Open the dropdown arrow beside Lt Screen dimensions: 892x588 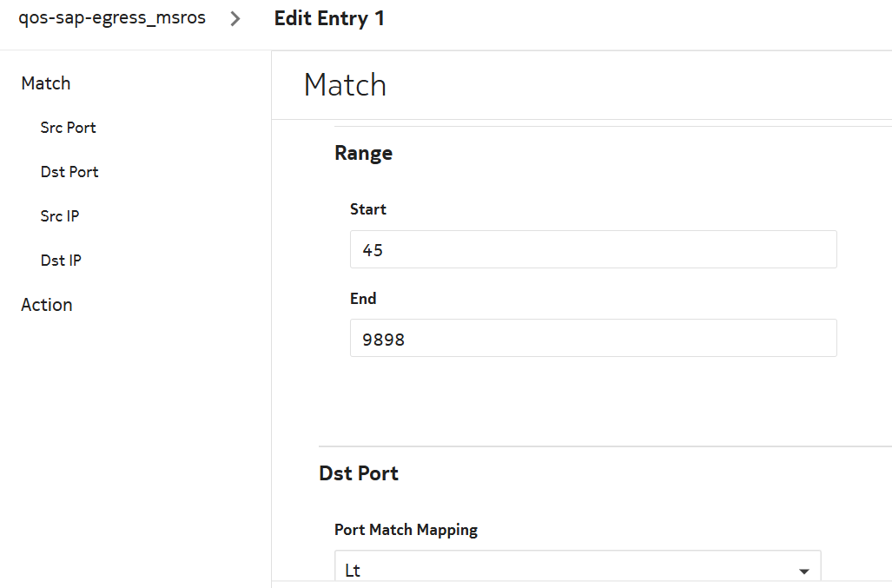point(803,571)
